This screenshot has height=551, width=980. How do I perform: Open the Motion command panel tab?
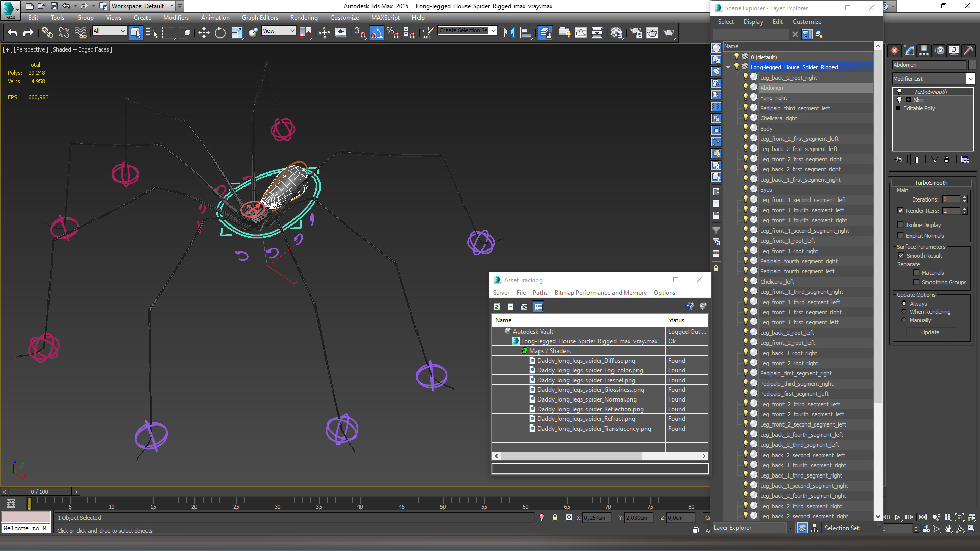(x=939, y=50)
